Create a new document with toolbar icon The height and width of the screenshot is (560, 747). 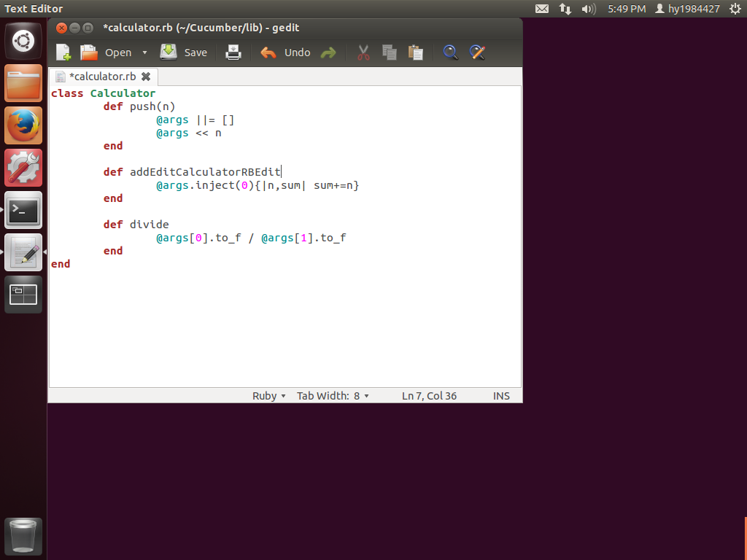(x=63, y=52)
